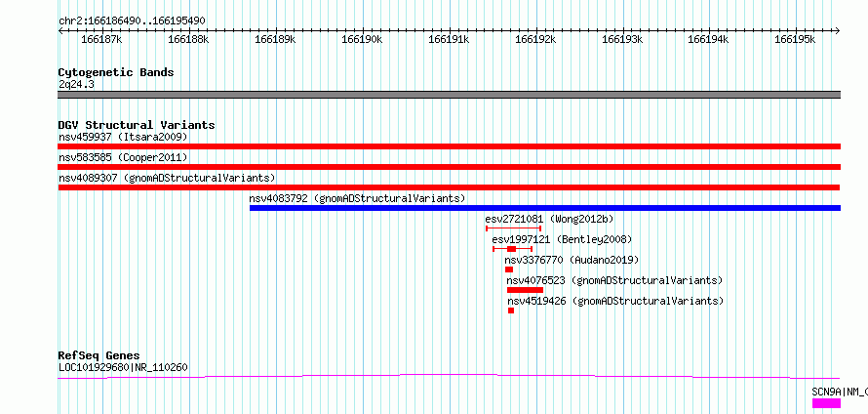Open the nsv3376770 (Audano2019) label
The height and width of the screenshot is (414, 868).
click(x=572, y=260)
